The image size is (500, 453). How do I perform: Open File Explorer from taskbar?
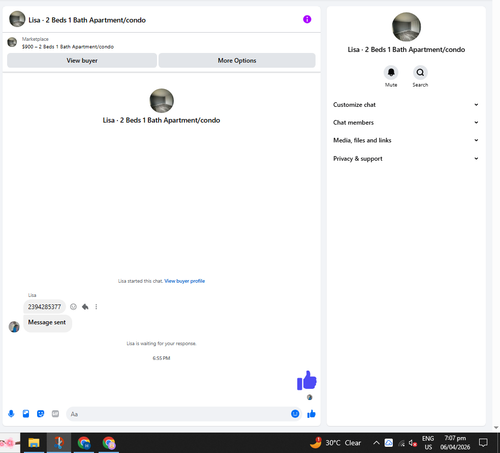pos(34,443)
